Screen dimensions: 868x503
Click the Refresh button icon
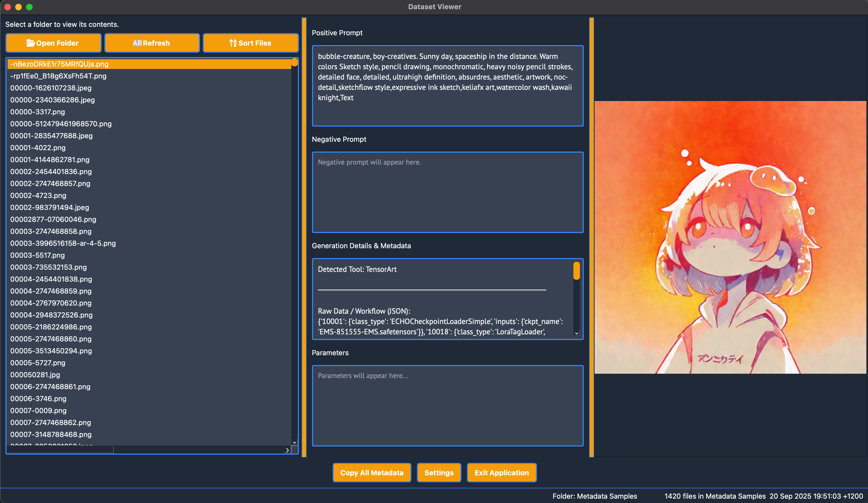pyautogui.click(x=137, y=43)
